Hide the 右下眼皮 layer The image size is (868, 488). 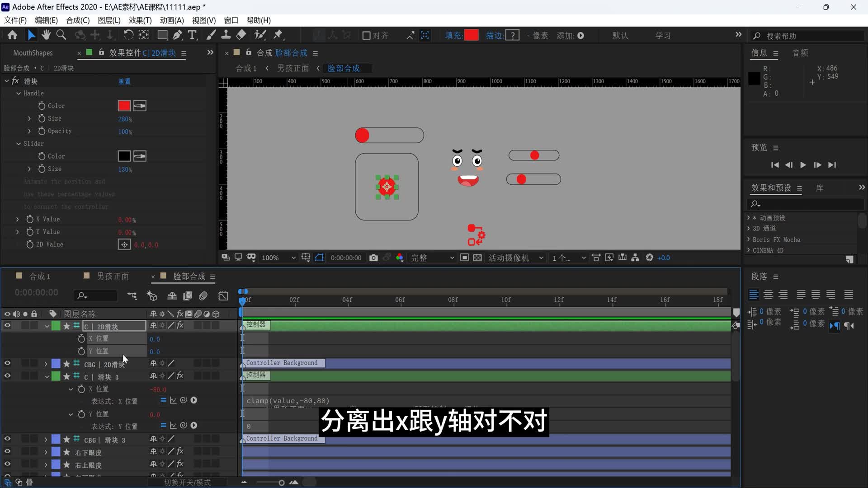tap(7, 451)
